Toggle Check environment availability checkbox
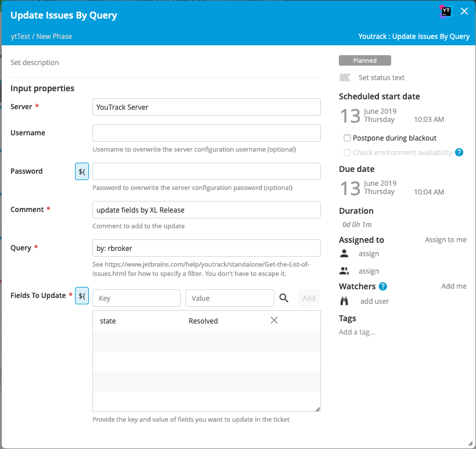The height and width of the screenshot is (449, 476). pyautogui.click(x=347, y=152)
